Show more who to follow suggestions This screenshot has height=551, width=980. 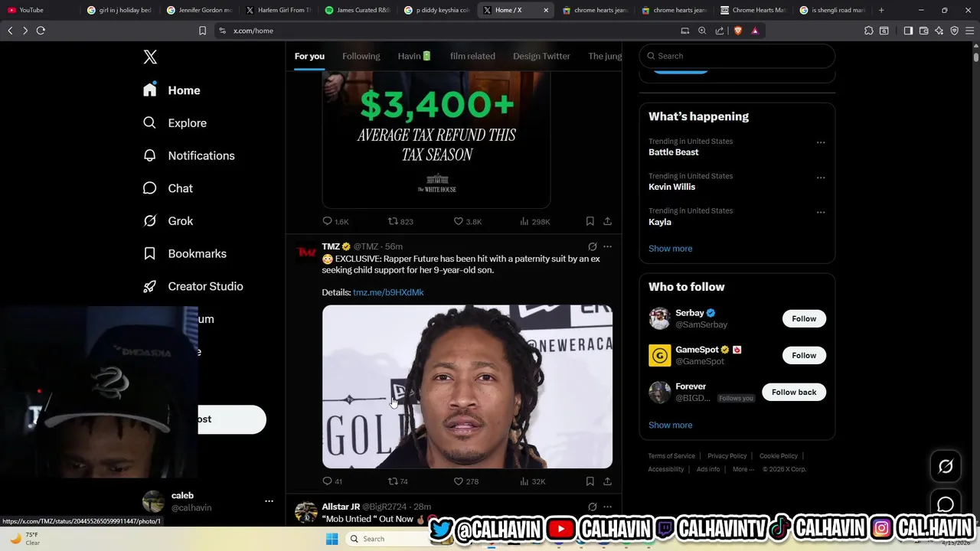pos(670,425)
